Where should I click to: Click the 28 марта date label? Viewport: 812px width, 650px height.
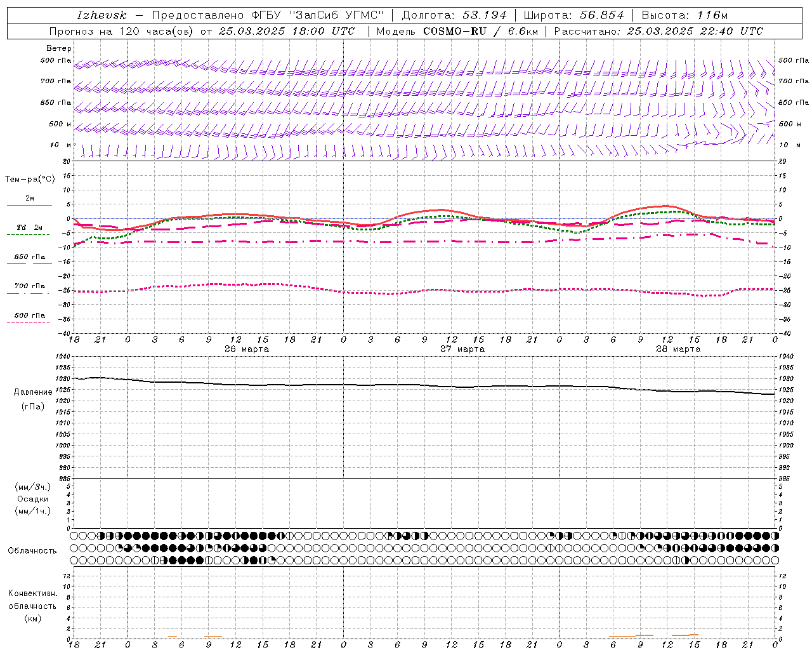[x=678, y=349]
